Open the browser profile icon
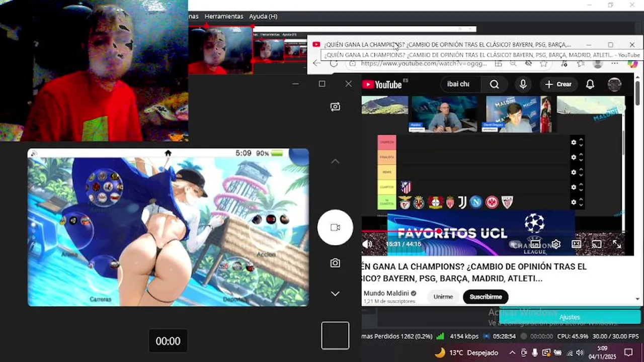 [x=598, y=64]
